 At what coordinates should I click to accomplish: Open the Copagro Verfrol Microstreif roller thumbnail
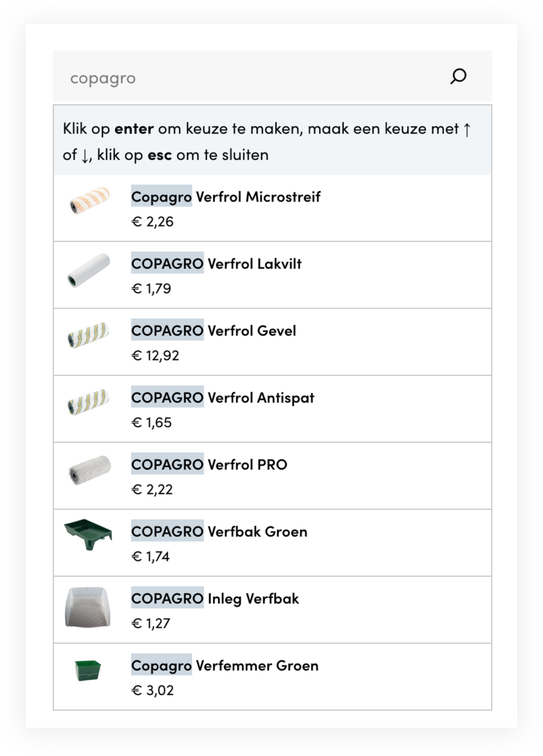(89, 200)
